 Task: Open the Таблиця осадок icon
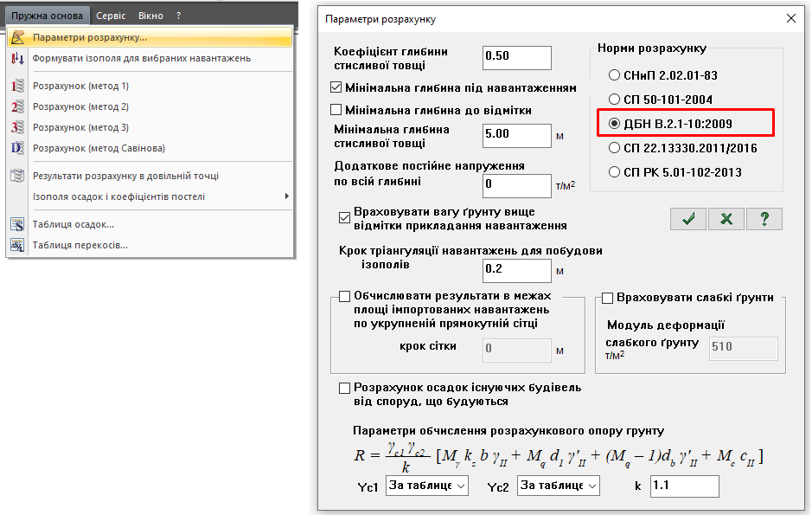pos(17,224)
